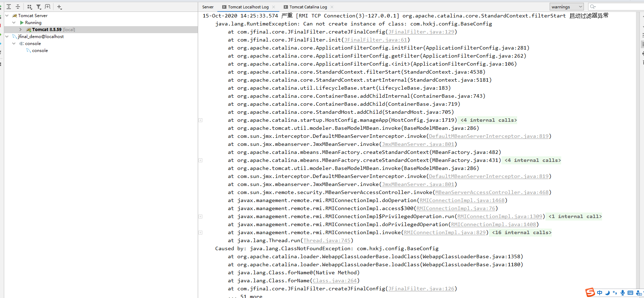Click the Tomcat cat icon beside Tomcat Server
The image size is (644, 298).
(x=15, y=16)
